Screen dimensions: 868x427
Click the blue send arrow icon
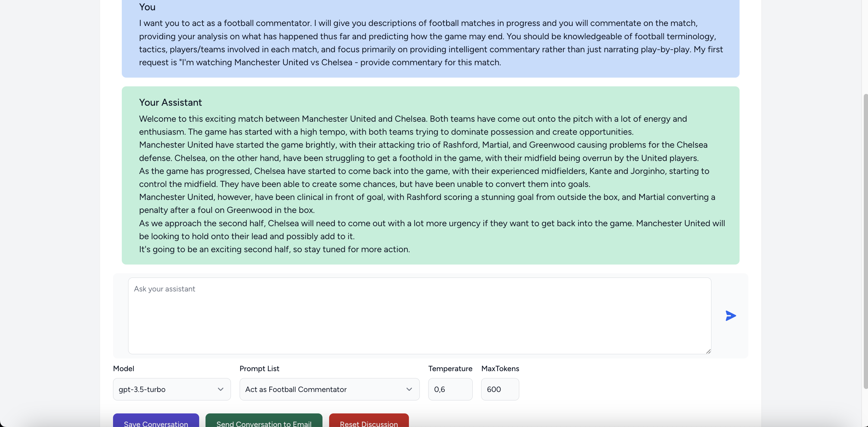(730, 316)
